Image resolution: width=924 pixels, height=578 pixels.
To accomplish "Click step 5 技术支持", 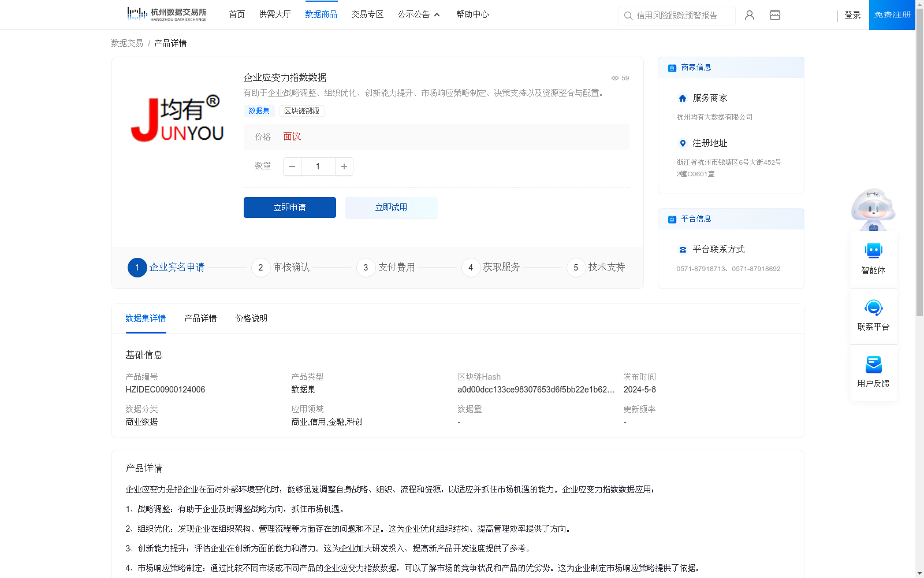I will [596, 268].
